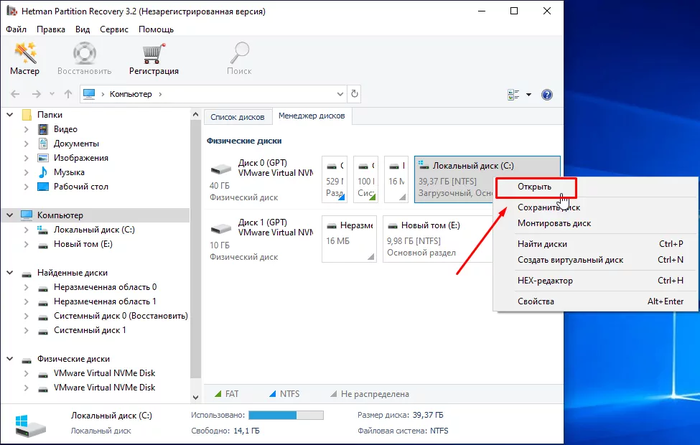
Task: Navigate up one level with the up arrow
Action: [67, 94]
